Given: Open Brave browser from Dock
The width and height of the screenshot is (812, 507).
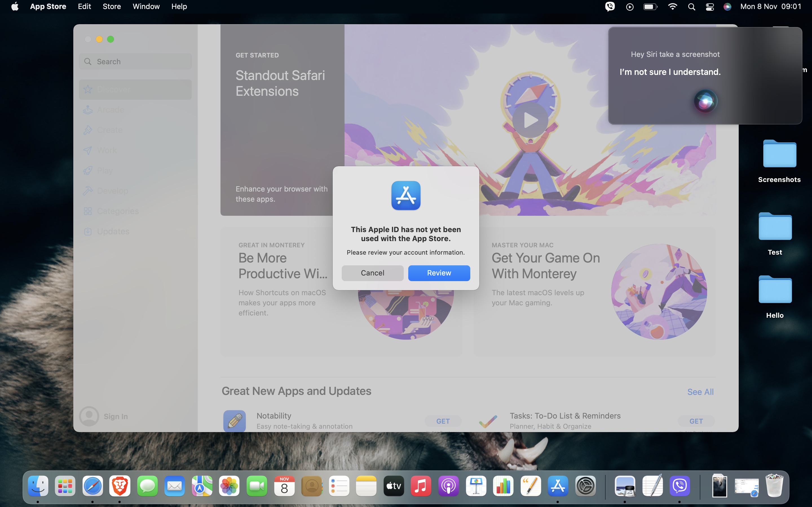Looking at the screenshot, I should (x=120, y=486).
